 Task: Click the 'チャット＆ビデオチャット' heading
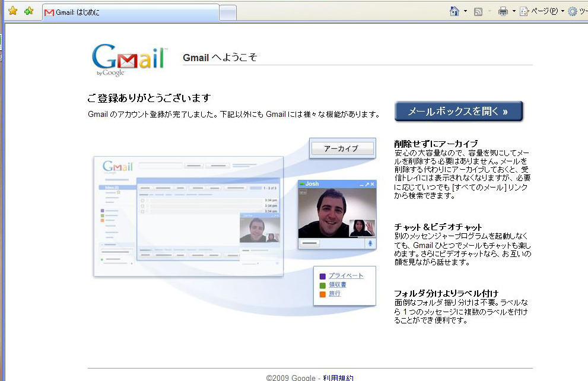[x=438, y=227]
